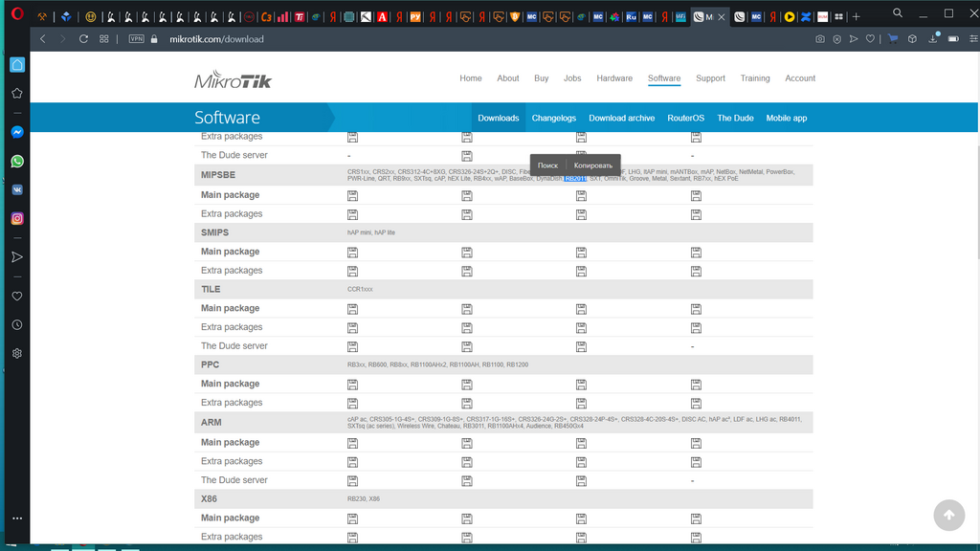Open the About page
980x551 pixels.
pos(507,78)
